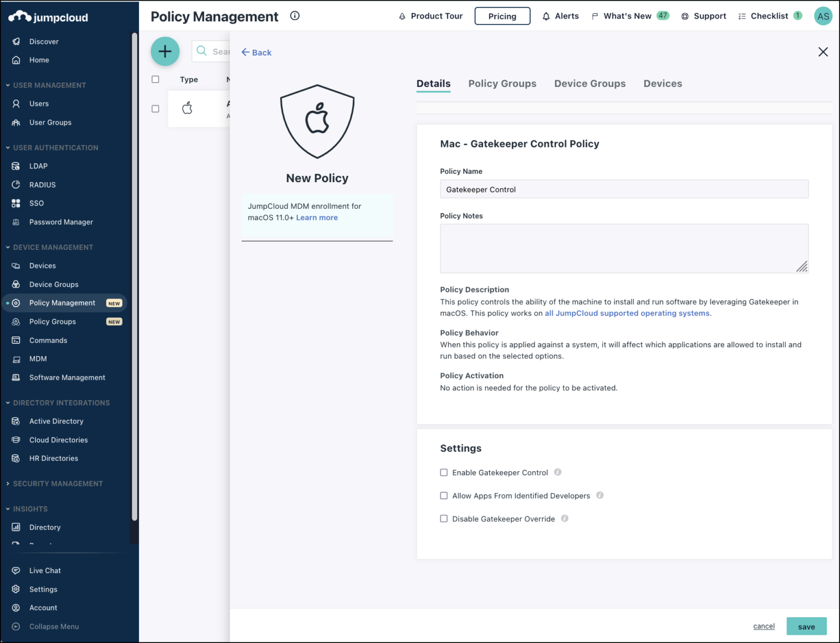This screenshot has height=643, width=840.
Task: Save the Gatekeeper Control policy
Action: pos(807,626)
